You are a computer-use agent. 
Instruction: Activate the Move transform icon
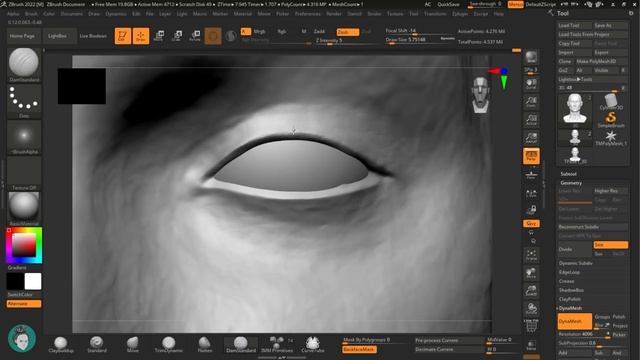click(159, 36)
